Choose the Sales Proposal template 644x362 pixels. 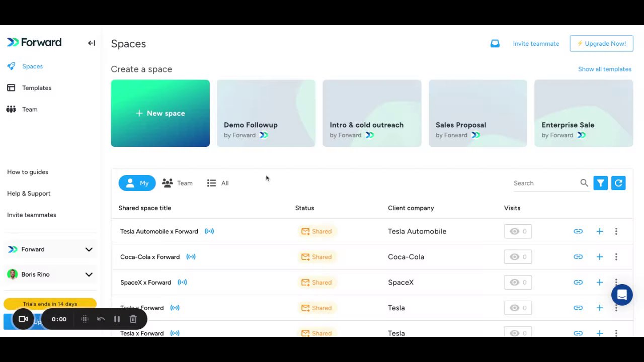pos(478,113)
